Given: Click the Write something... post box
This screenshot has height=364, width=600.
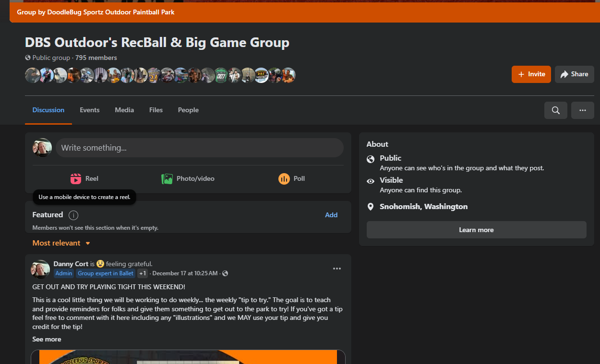Looking at the screenshot, I should (200, 148).
